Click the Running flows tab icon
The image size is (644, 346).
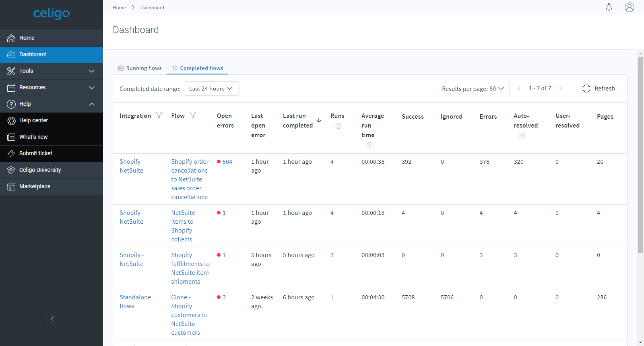tap(121, 68)
